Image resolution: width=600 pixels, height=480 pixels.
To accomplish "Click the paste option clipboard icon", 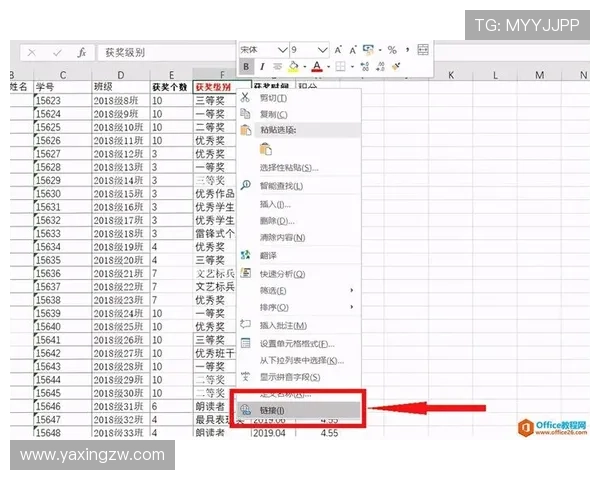I will point(266,149).
